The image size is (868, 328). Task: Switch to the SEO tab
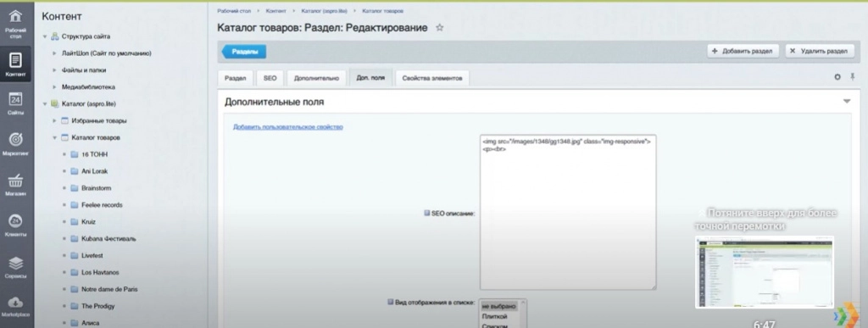270,78
